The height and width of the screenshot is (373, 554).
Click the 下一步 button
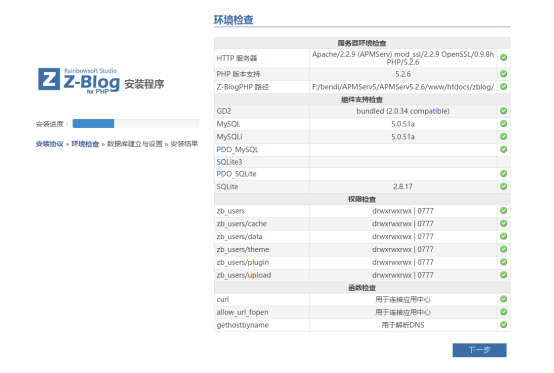point(479,350)
